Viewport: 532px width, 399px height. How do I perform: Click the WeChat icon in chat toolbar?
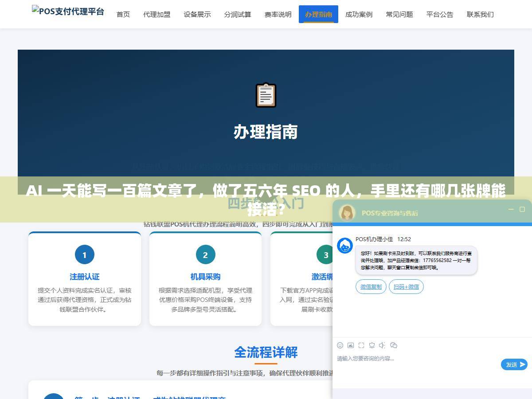394,345
